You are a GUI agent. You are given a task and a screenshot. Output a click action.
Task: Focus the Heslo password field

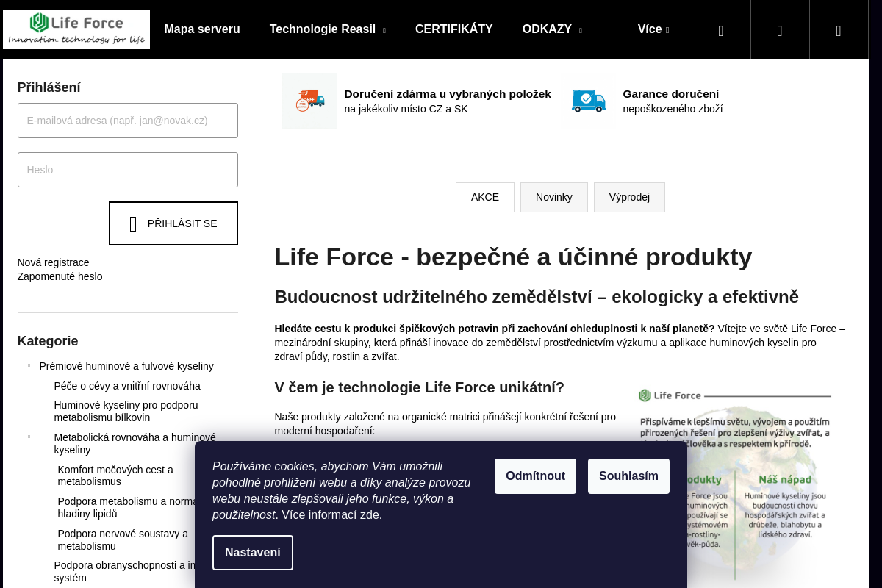click(x=128, y=170)
